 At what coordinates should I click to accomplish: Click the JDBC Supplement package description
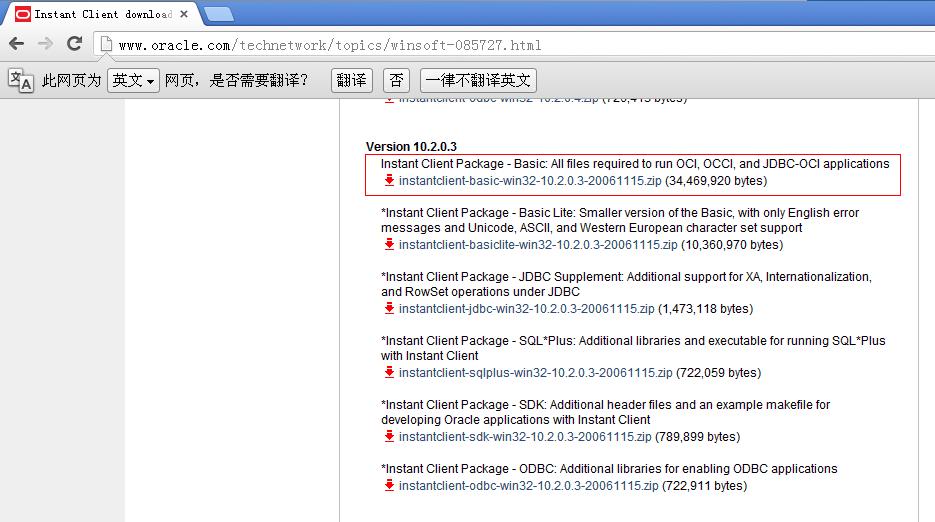point(626,284)
